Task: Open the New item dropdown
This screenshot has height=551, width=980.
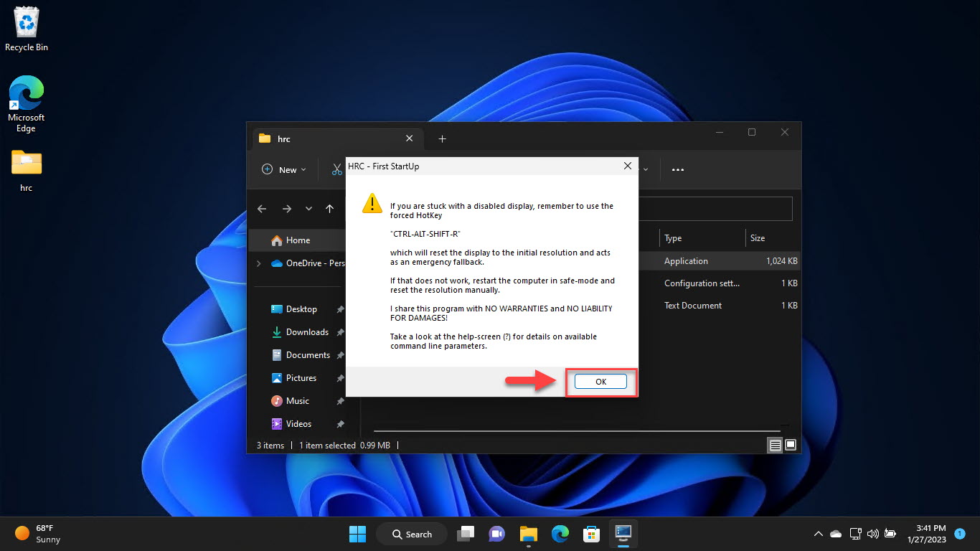Action: (283, 169)
